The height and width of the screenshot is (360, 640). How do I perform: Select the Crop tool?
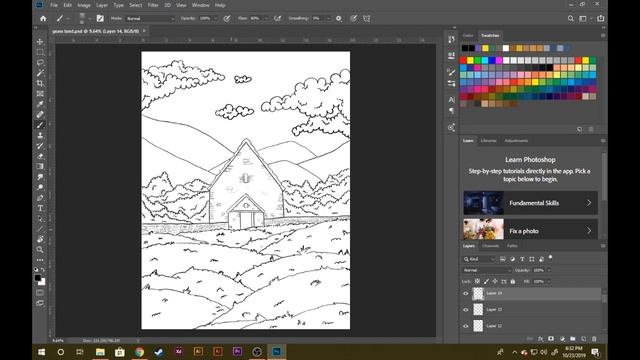pyautogui.click(x=40, y=83)
